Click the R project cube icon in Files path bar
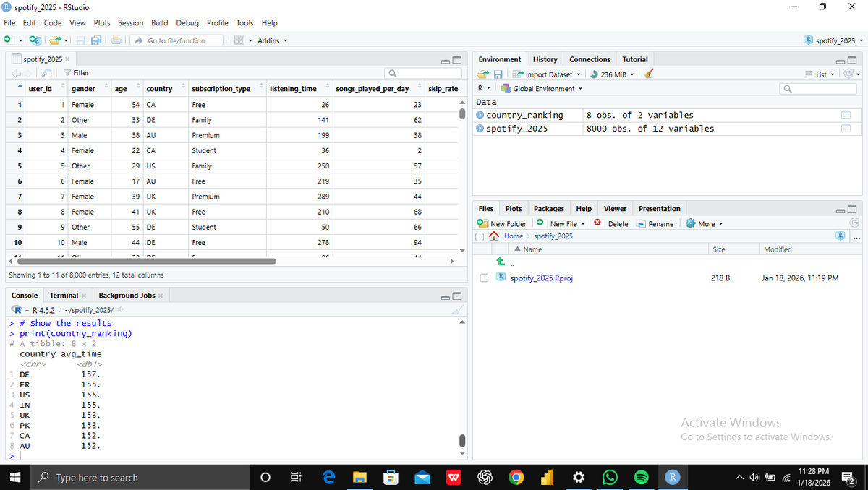 tap(841, 236)
